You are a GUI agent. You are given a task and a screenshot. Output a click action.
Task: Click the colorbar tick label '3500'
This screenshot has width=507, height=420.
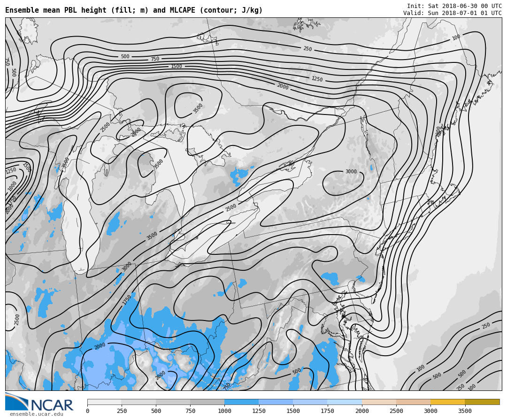point(465,411)
